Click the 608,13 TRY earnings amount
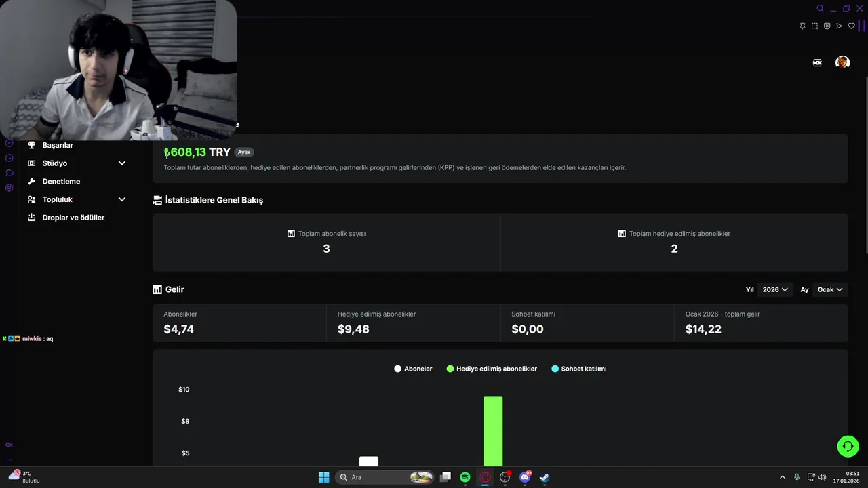 [197, 152]
